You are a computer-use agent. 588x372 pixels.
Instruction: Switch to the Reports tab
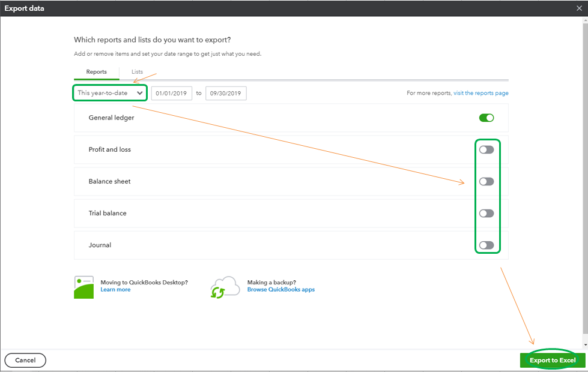96,72
